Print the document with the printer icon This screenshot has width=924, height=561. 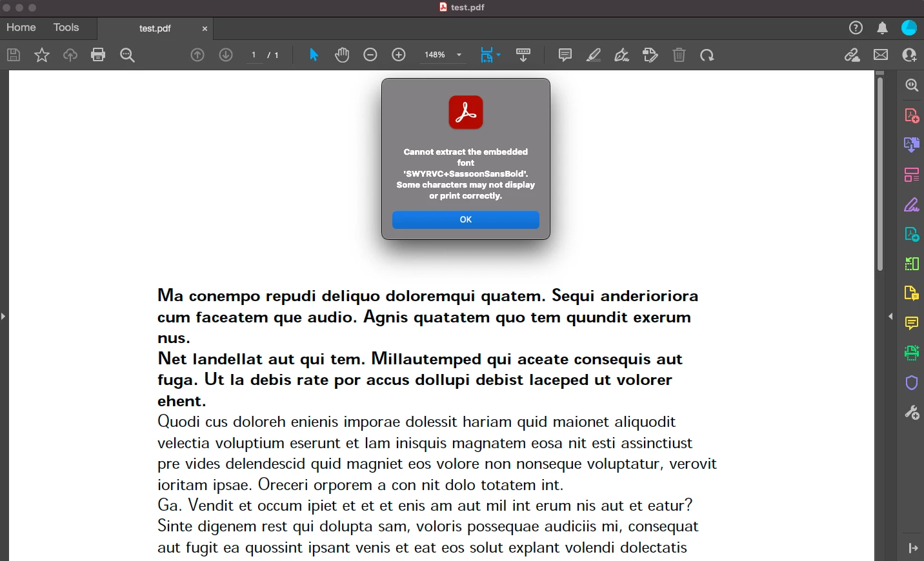click(98, 55)
